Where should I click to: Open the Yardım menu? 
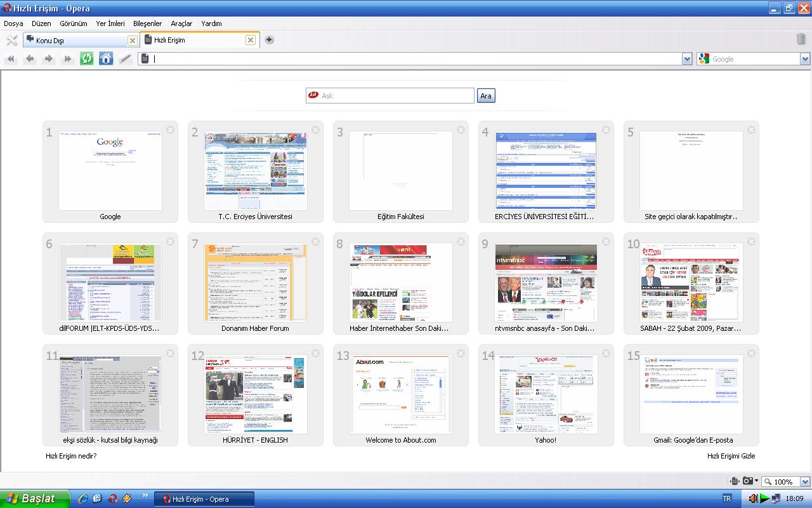coord(211,23)
